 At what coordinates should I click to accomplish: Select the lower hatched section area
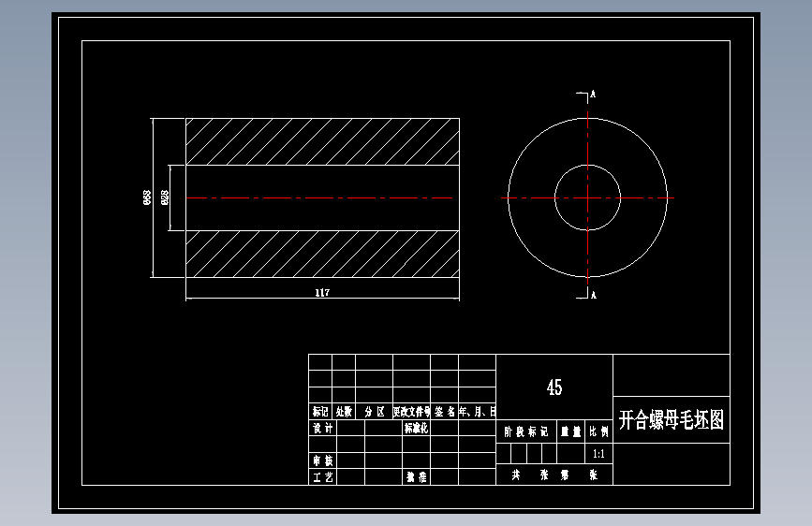322,255
